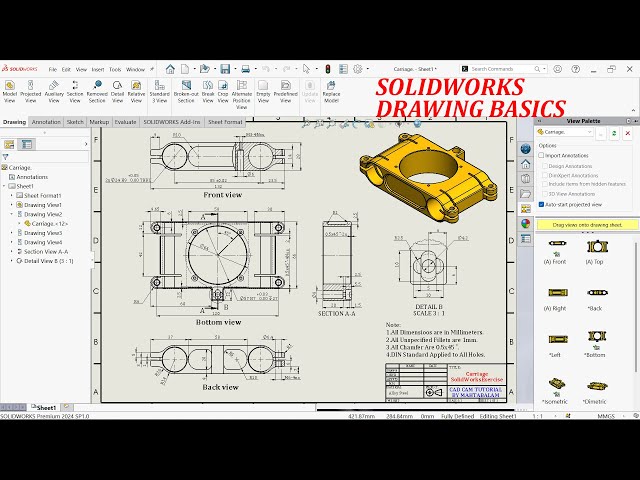
Task: Click the Predefined View tool
Action: [x=285, y=91]
